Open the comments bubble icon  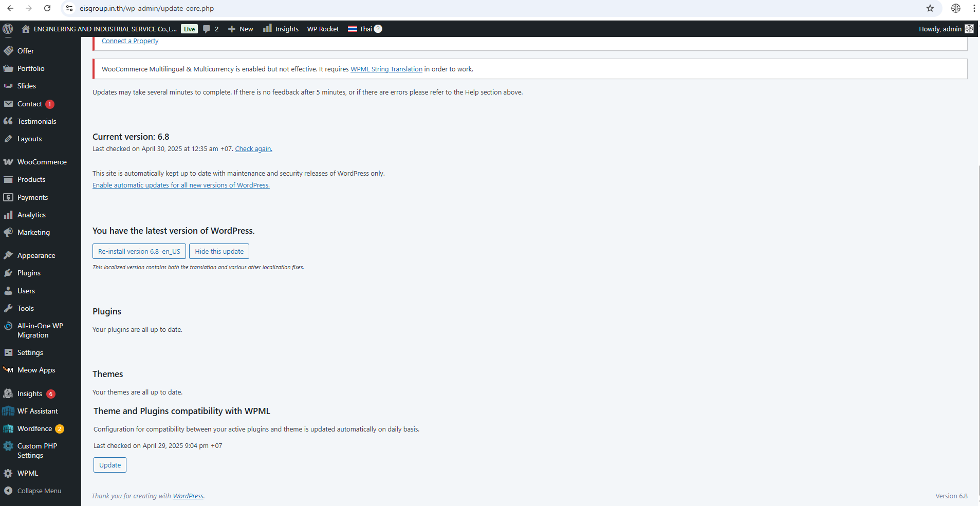coord(207,29)
